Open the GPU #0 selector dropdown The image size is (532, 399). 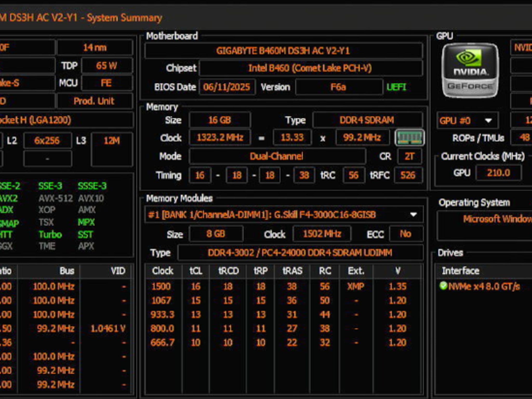tap(468, 121)
